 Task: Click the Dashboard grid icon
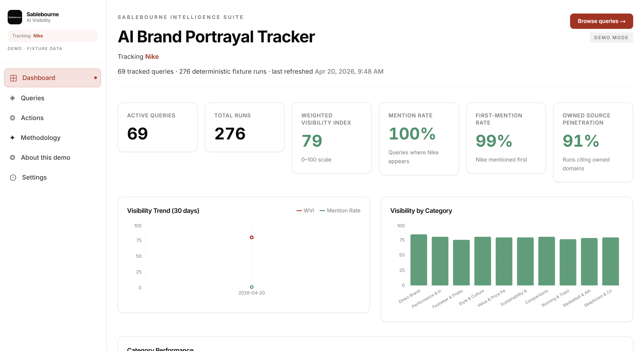point(13,78)
